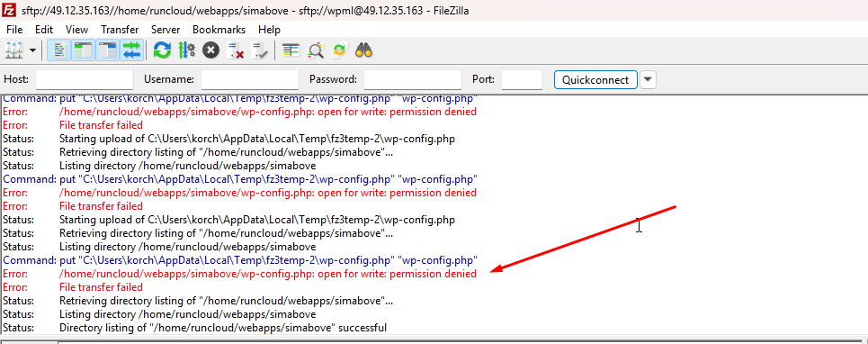Open the Quickconnect history dropdown
This screenshot has width=868, height=344.
click(x=649, y=80)
